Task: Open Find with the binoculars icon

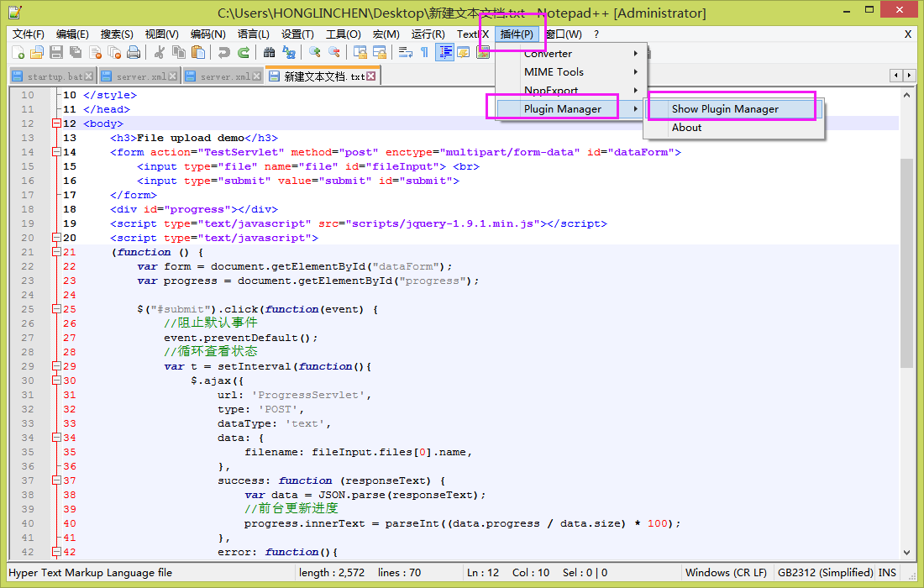Action: [269, 53]
